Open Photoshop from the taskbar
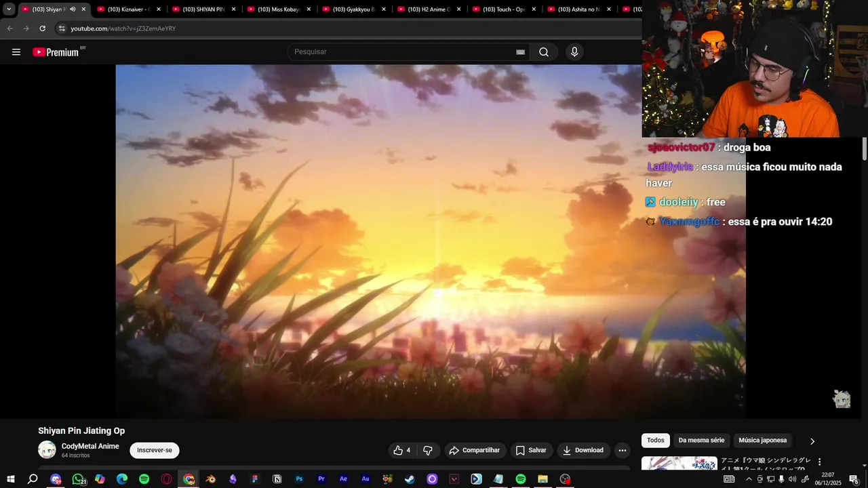The width and height of the screenshot is (868, 488). (x=299, y=479)
